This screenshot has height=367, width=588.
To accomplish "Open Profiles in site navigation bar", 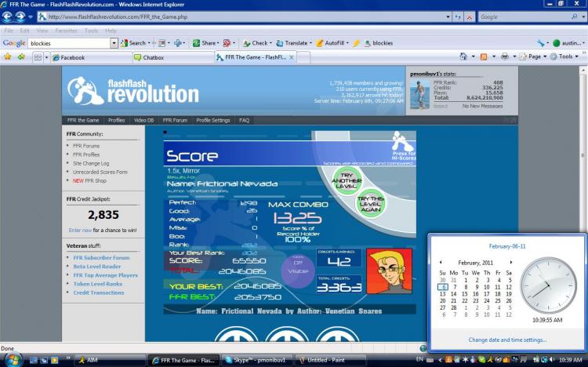I will pos(116,121).
